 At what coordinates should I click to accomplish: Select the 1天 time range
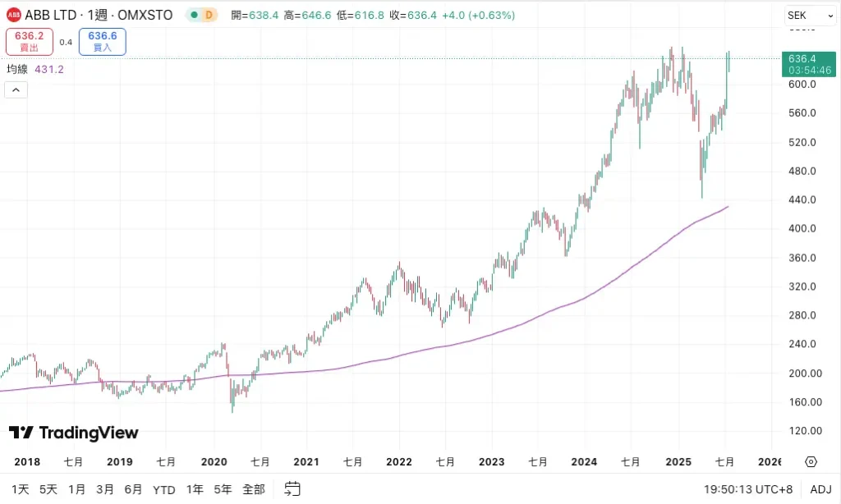point(21,489)
